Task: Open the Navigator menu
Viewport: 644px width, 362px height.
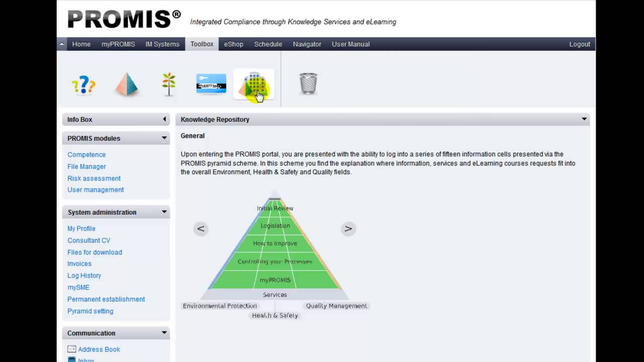Action: 307,44
